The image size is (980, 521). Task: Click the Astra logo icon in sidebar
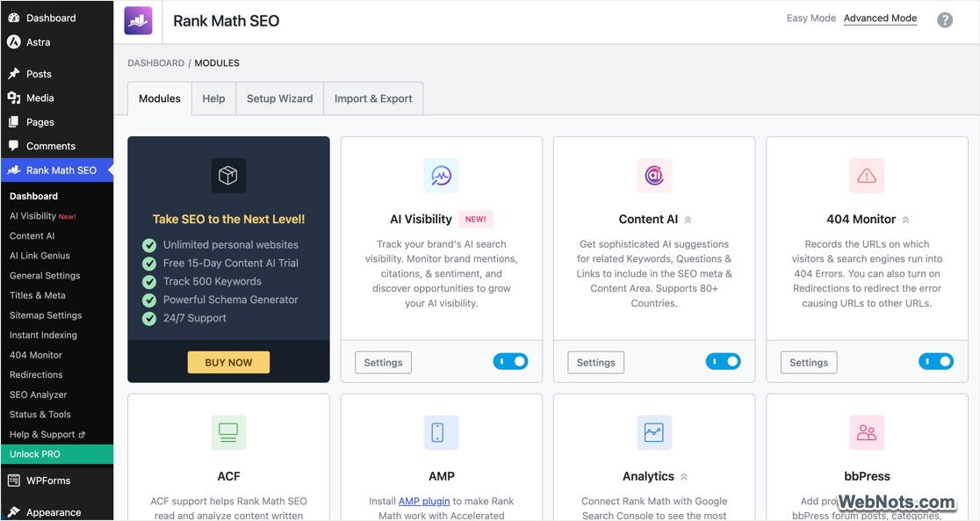click(14, 42)
